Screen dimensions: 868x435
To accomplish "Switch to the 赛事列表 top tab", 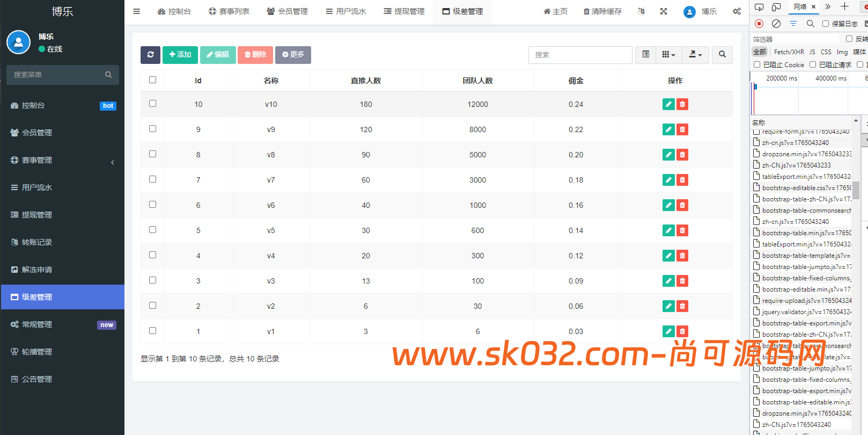I will [229, 11].
